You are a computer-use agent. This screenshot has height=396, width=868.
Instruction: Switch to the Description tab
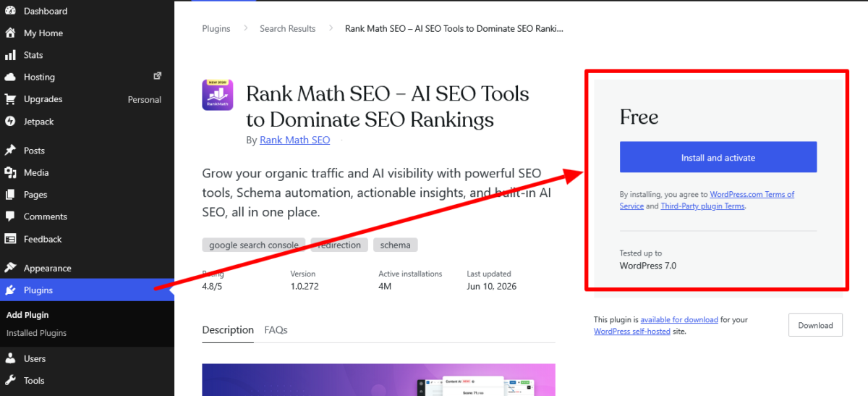point(228,330)
